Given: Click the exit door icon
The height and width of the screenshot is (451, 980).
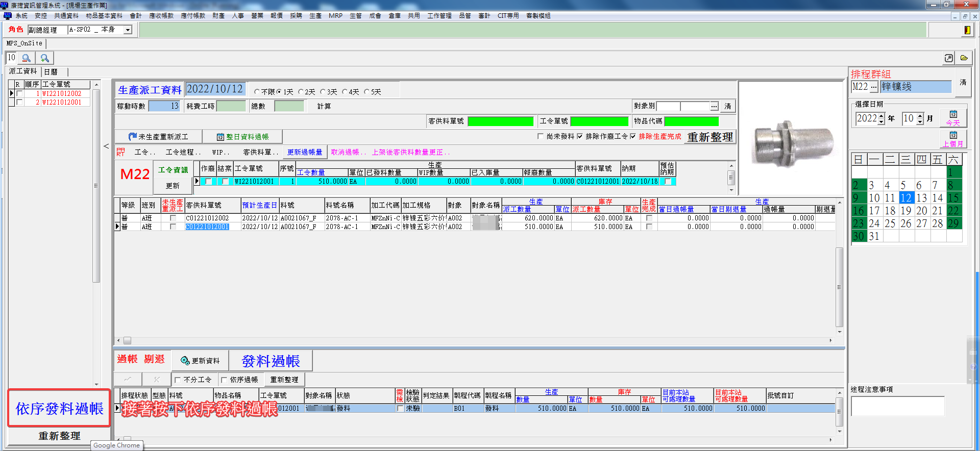Looking at the screenshot, I should [x=967, y=30].
